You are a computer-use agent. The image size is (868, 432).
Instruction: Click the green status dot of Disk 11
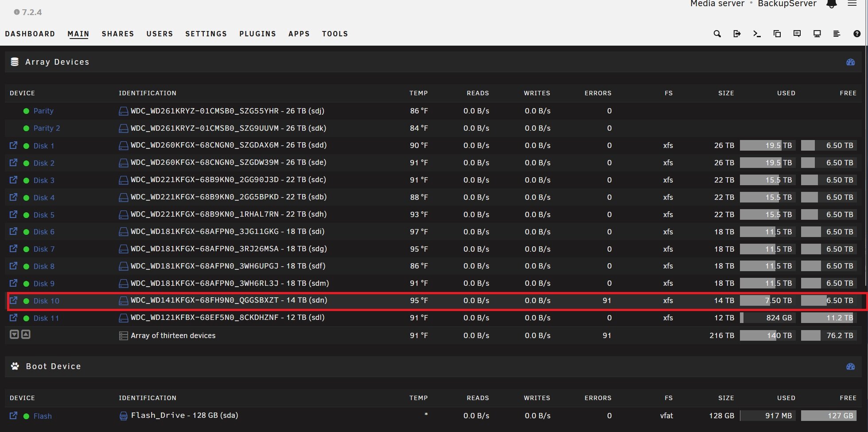[x=26, y=318]
